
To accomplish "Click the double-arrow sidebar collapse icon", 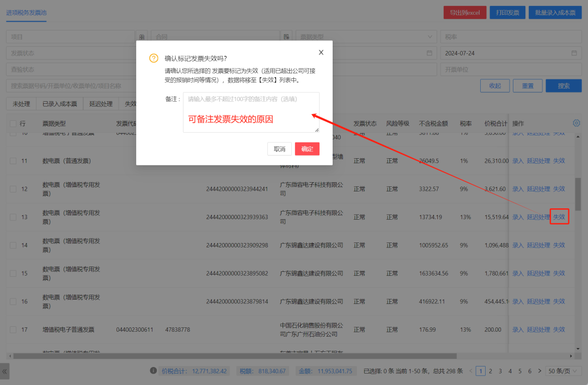I will coord(5,371).
